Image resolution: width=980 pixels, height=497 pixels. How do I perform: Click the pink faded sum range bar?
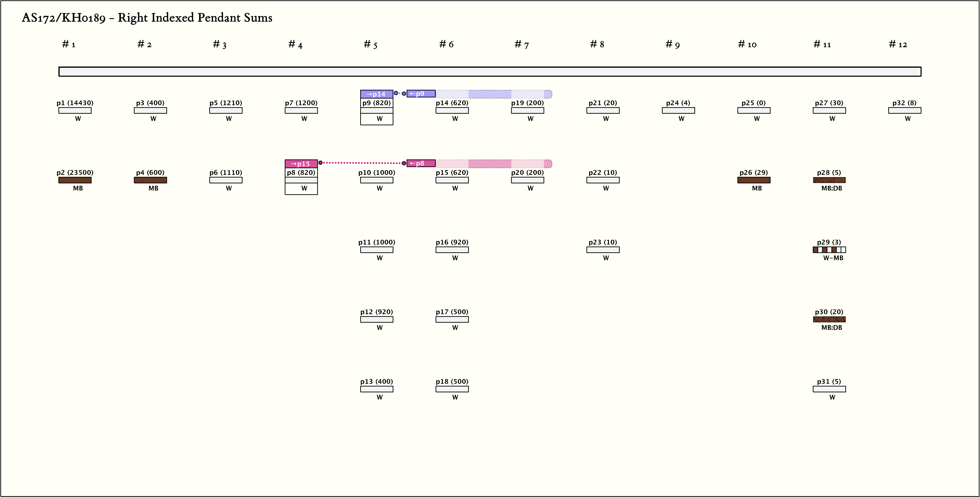pyautogui.click(x=493, y=164)
